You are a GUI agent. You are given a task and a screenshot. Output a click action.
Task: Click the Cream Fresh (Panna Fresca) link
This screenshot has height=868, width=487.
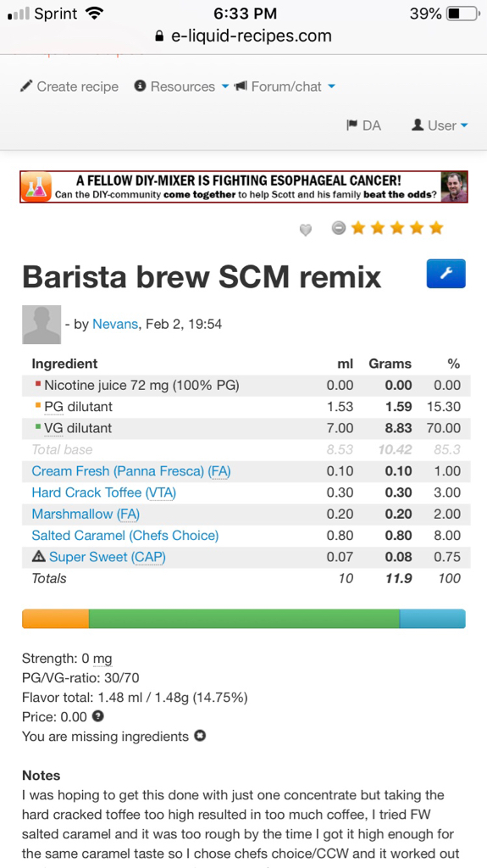(131, 471)
